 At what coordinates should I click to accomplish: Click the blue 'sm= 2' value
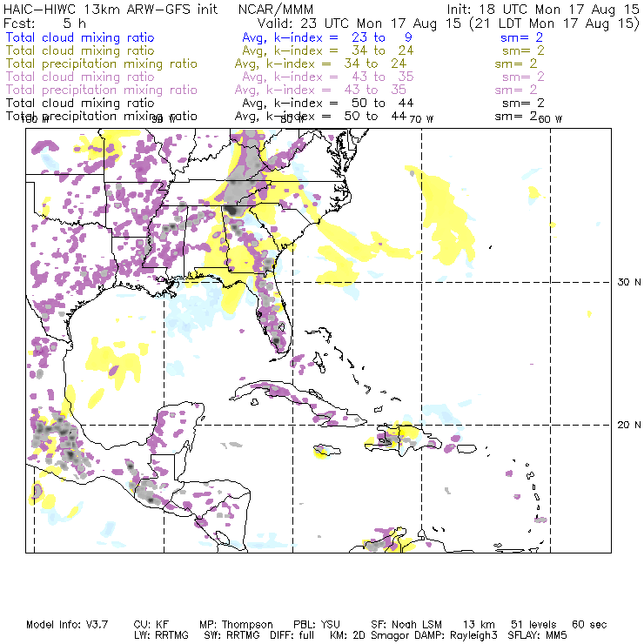point(521,37)
